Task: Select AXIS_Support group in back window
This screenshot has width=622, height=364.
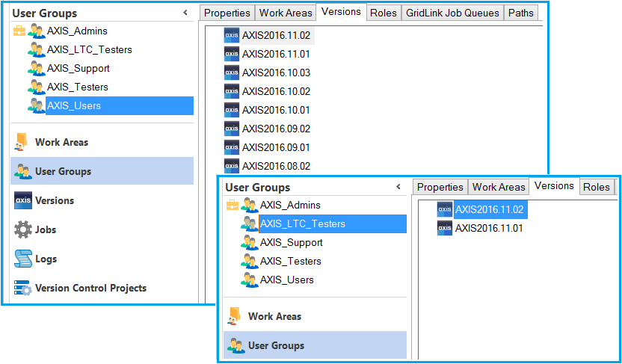Action: (x=78, y=68)
